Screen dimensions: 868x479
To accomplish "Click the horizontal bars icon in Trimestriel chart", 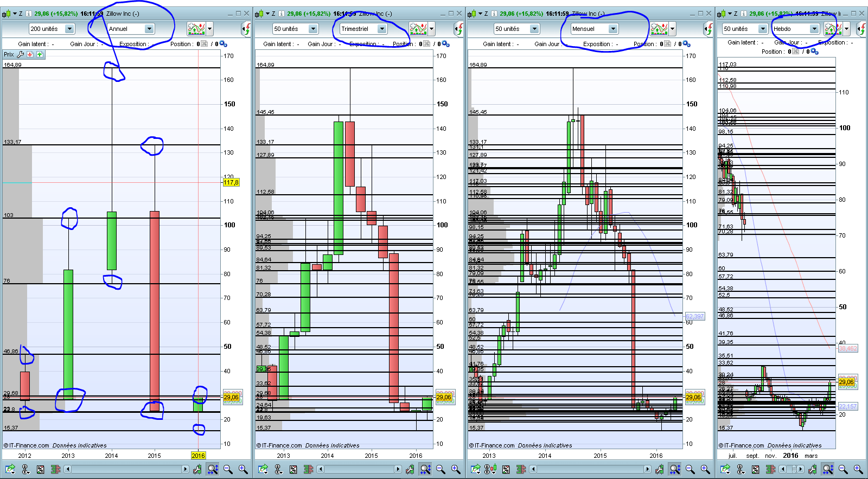I will [x=309, y=469].
